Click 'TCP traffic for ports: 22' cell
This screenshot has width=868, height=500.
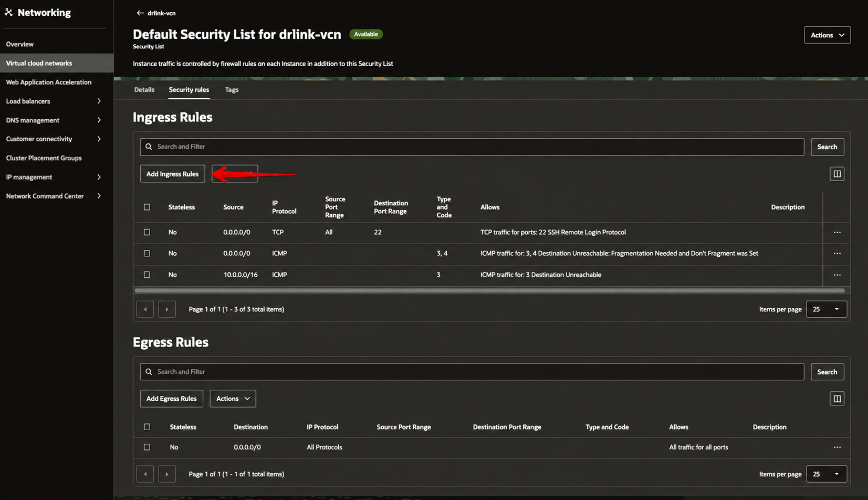(553, 232)
